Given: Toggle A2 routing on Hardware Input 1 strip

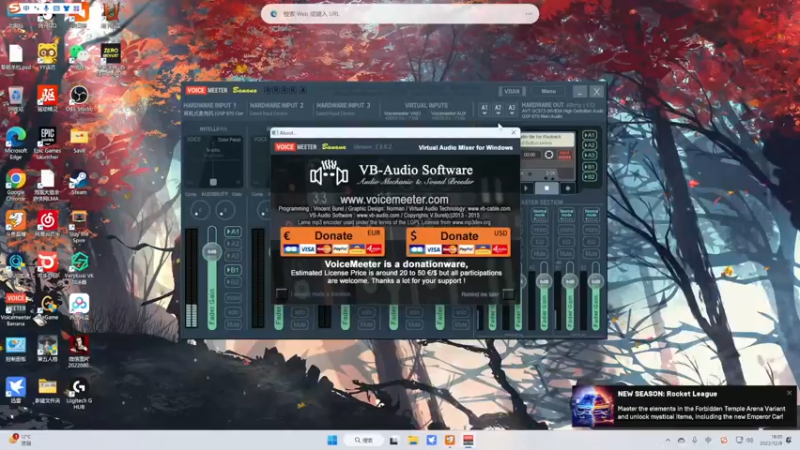Looking at the screenshot, I should [x=233, y=244].
